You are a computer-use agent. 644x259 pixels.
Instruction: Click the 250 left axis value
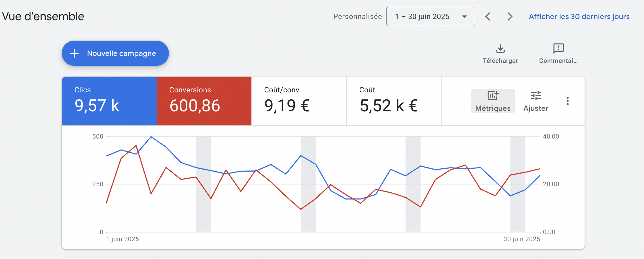pos(98,184)
